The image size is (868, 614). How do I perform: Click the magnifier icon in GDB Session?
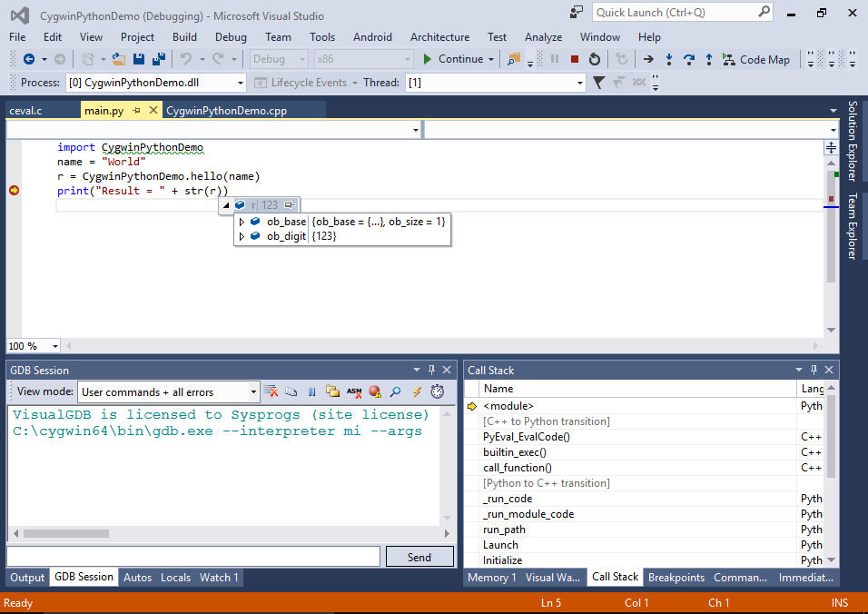tap(396, 392)
